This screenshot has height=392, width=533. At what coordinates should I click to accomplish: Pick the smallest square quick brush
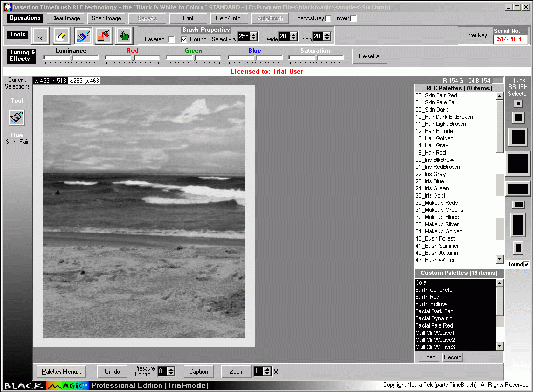518,104
